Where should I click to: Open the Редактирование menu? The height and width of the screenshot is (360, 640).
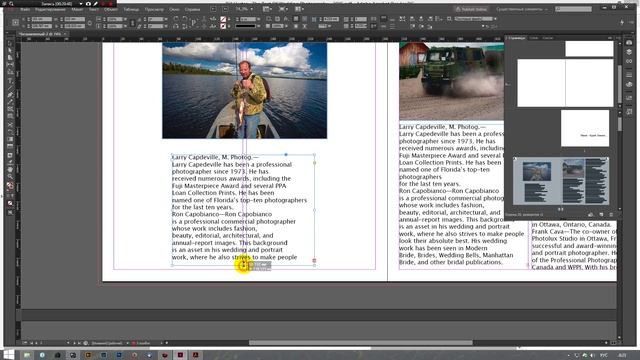pyautogui.click(x=50, y=9)
